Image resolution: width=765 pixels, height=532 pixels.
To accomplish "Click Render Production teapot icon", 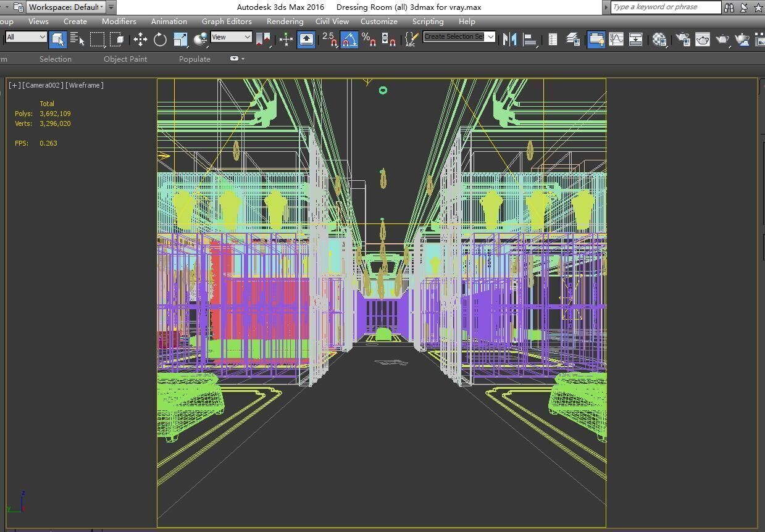I will [x=722, y=39].
